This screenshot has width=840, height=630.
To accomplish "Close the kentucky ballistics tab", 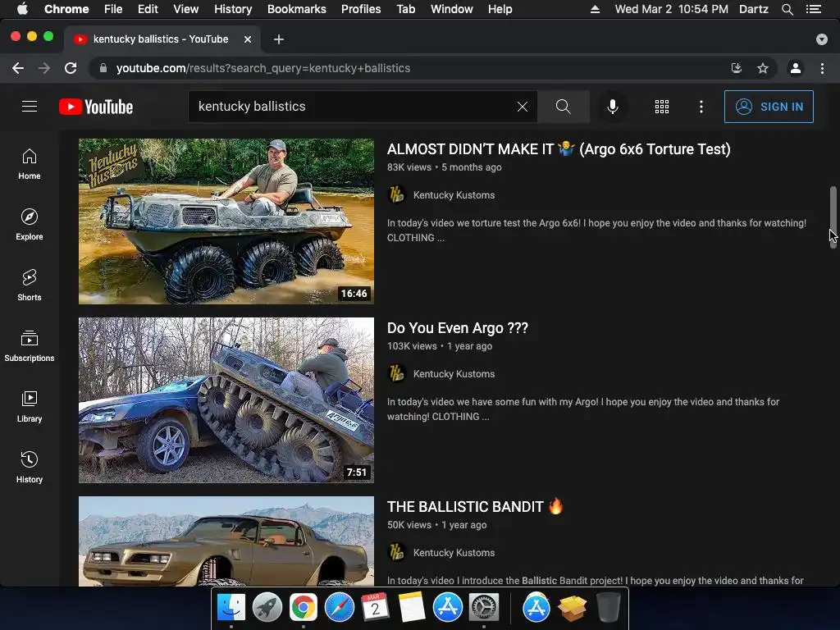I will (248, 39).
